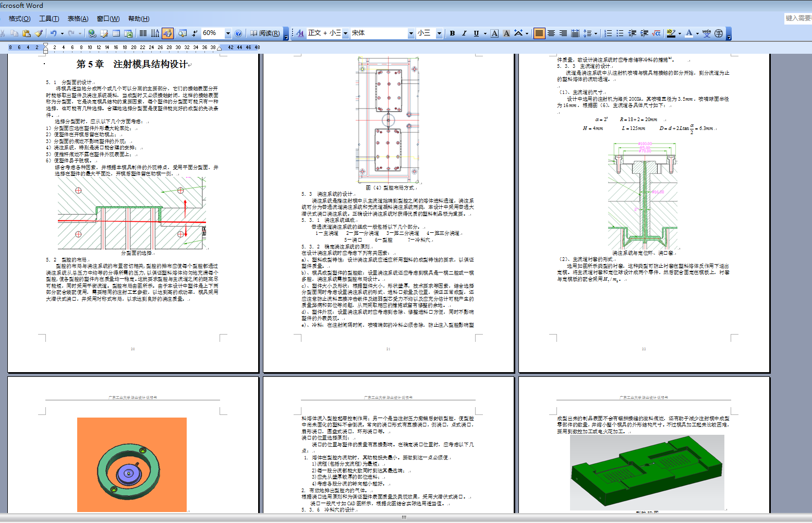
Task: Click the sprue cross-section drawing on the right page
Action: pos(643,195)
